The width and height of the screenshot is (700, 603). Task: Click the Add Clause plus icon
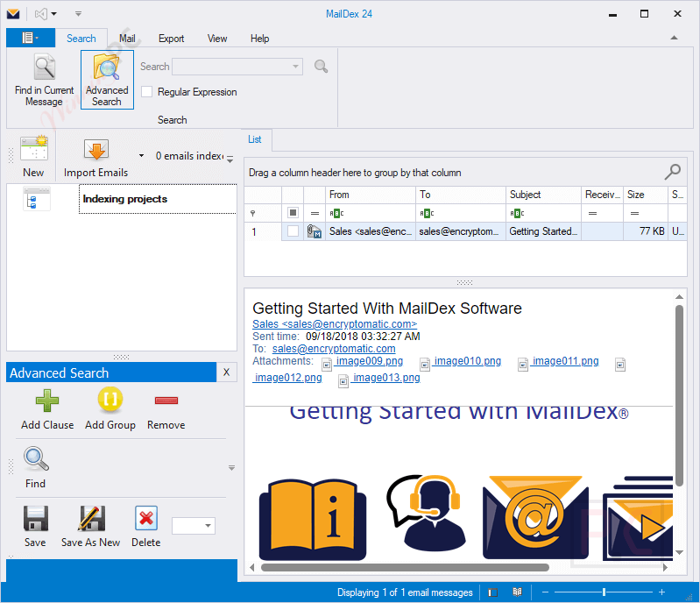coord(47,401)
